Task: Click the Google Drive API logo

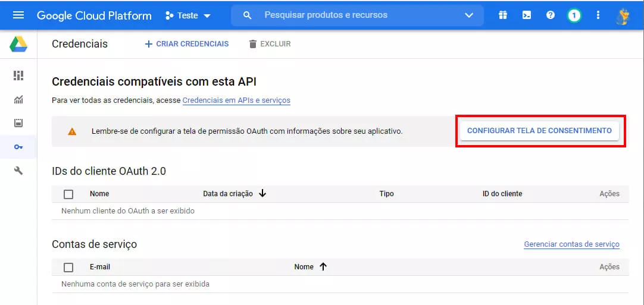Action: click(18, 44)
